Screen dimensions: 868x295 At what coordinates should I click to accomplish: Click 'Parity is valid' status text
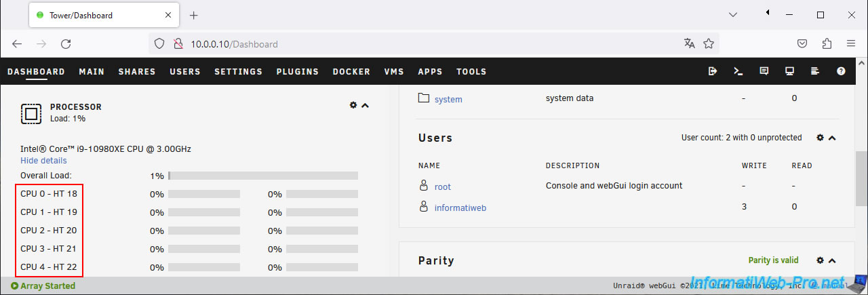click(773, 260)
